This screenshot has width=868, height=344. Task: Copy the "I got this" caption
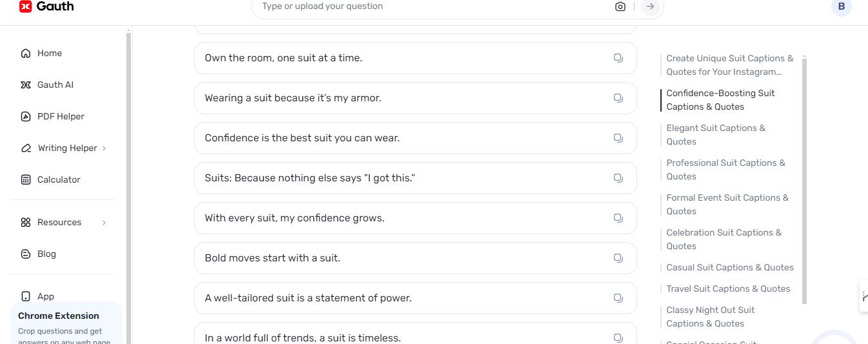coord(618,178)
